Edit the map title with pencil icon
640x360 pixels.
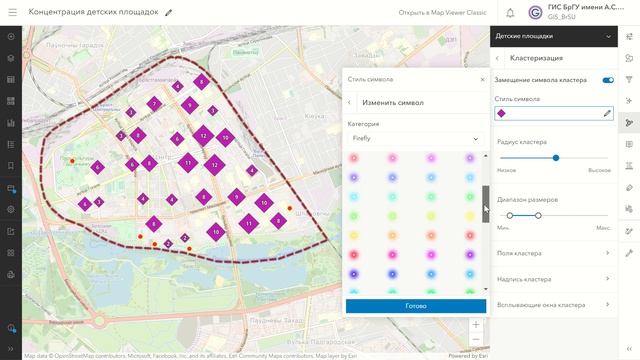click(168, 13)
